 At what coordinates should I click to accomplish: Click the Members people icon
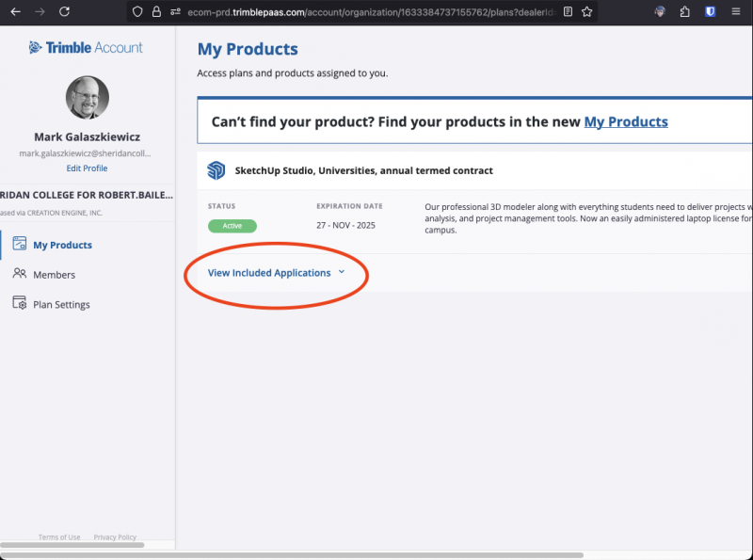(x=19, y=274)
